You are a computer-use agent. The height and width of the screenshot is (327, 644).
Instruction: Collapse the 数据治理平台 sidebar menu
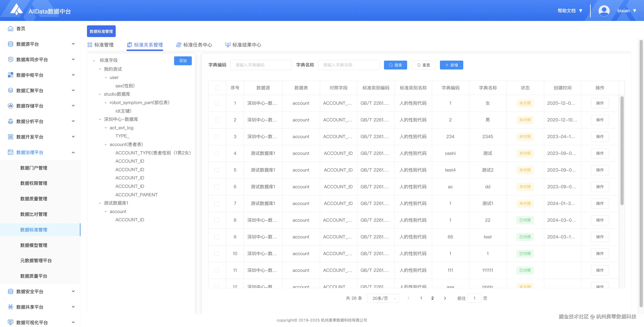click(x=73, y=152)
